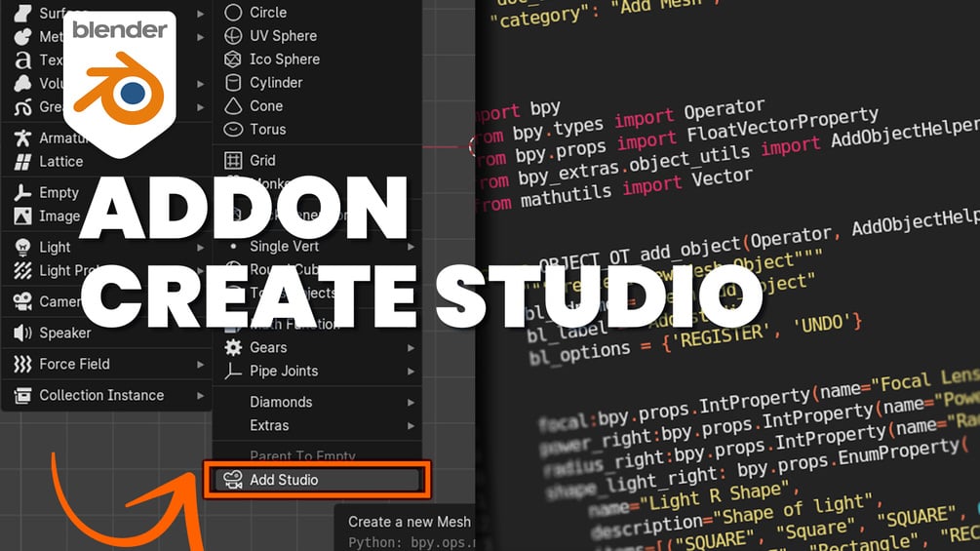Click the Speaker icon
The image size is (980, 551).
click(x=23, y=333)
